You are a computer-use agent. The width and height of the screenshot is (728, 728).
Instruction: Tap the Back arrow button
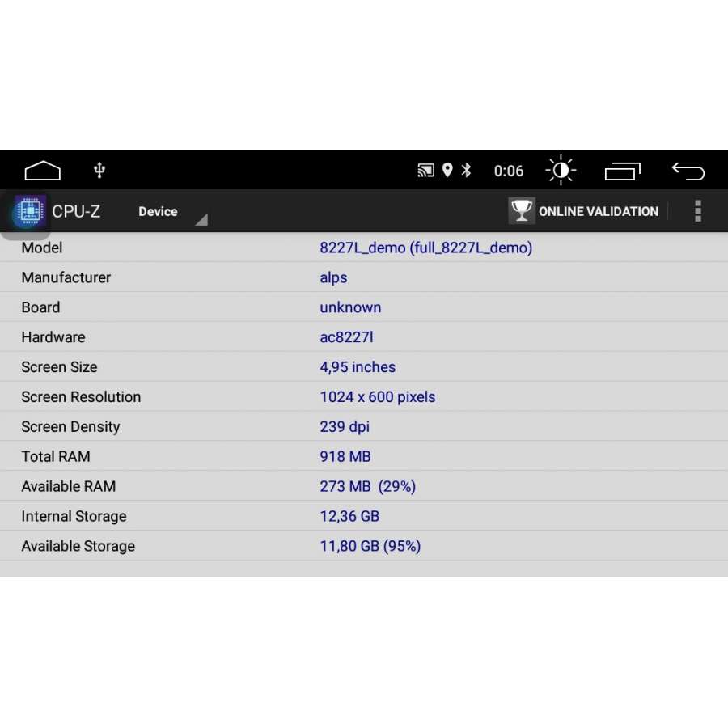tap(688, 171)
